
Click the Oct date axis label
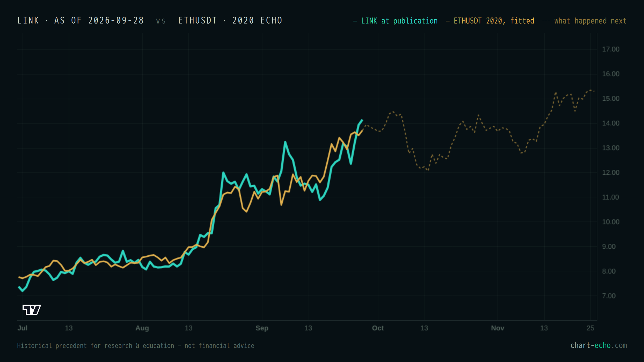click(x=378, y=328)
